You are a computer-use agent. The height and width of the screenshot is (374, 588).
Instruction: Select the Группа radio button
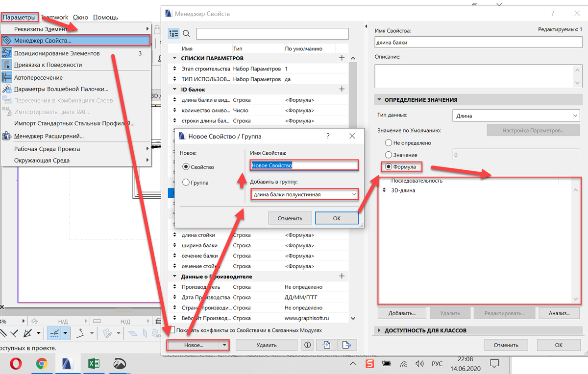click(x=186, y=182)
